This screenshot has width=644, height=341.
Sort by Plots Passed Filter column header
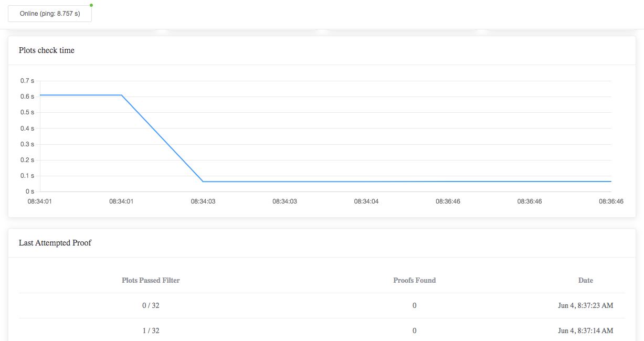151,281
